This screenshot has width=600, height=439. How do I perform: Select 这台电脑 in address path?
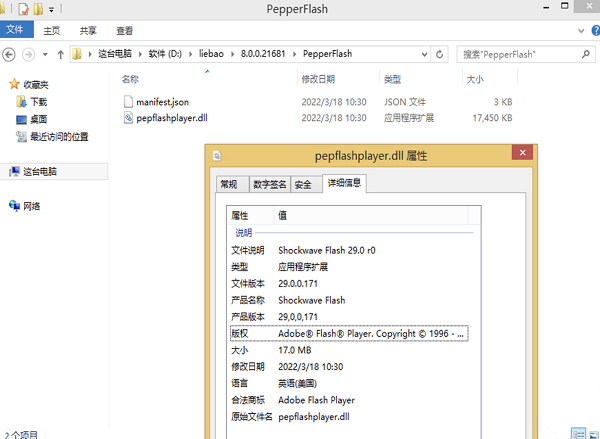click(x=115, y=54)
